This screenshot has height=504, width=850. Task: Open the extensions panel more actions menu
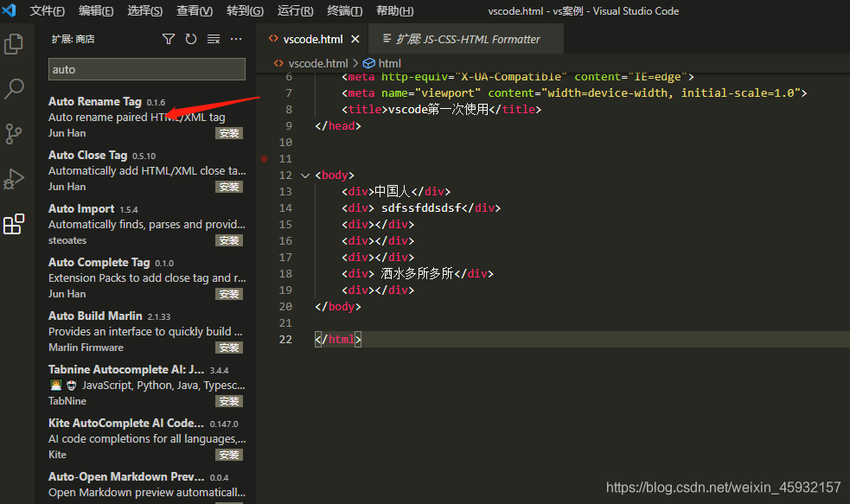pyautogui.click(x=236, y=39)
